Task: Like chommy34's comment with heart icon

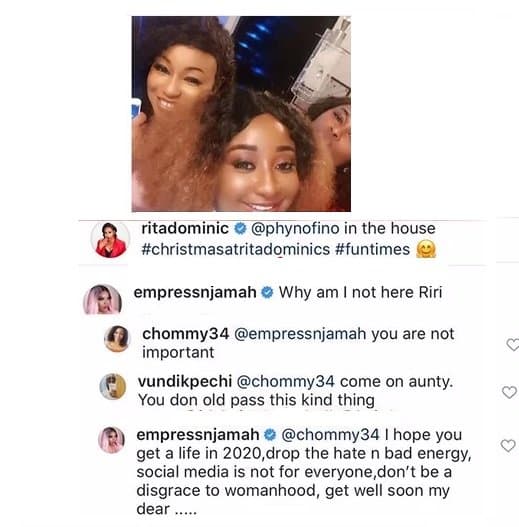Action: [x=513, y=345]
